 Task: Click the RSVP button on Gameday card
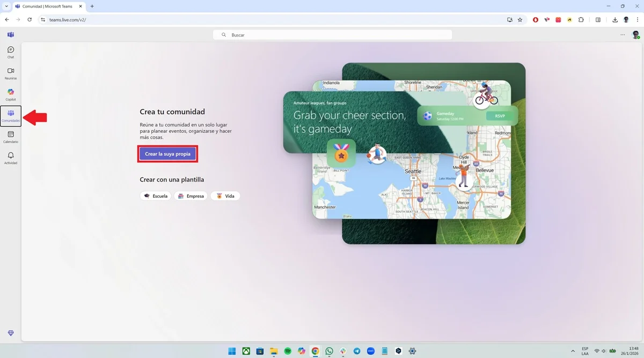(x=500, y=116)
